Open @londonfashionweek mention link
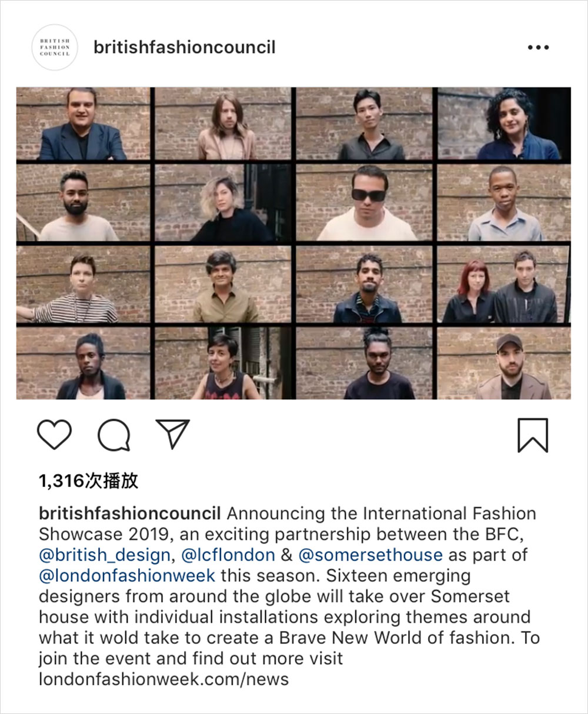 (x=127, y=576)
